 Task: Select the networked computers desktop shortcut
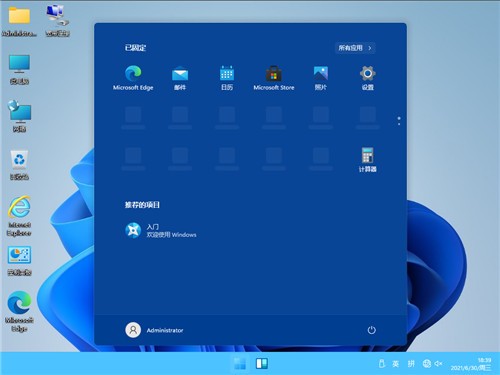click(58, 21)
